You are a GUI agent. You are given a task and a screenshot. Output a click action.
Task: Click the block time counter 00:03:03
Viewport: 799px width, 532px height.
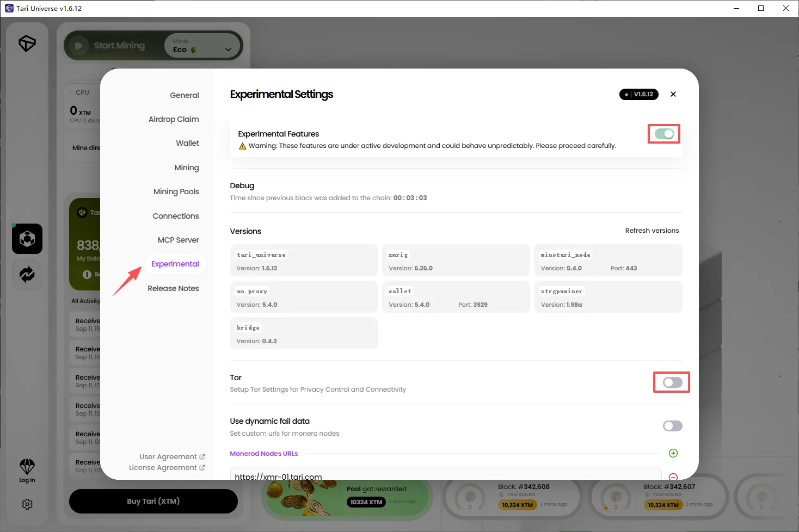click(x=410, y=198)
